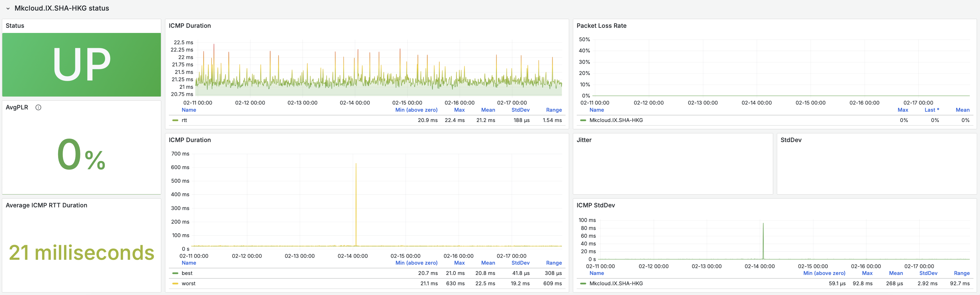The width and height of the screenshot is (980, 295).
Task: Open the Status panel title menu
Action: [x=15, y=26]
